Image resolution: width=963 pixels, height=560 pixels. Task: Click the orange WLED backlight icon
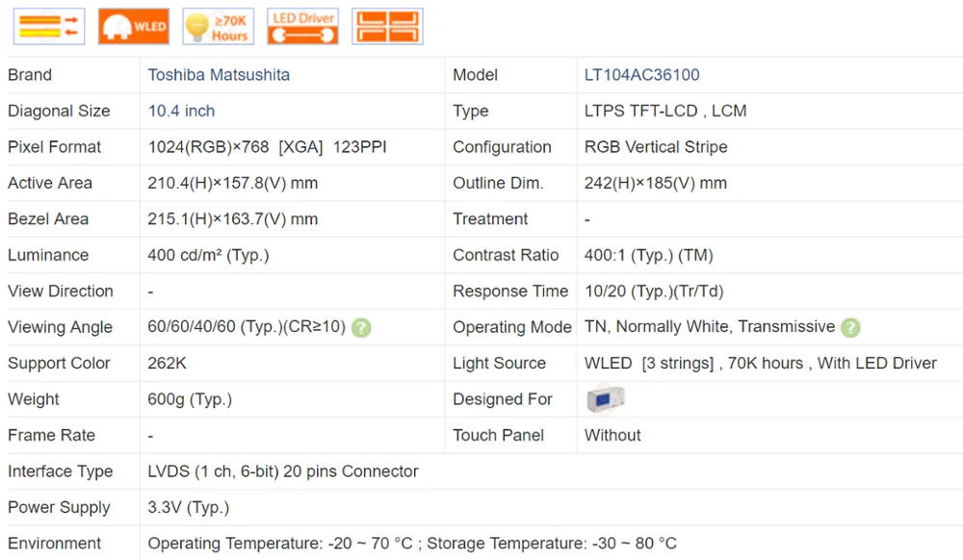pos(134,26)
